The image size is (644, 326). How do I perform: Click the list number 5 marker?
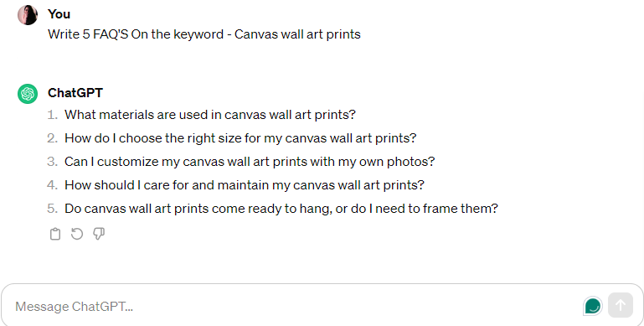(52, 209)
